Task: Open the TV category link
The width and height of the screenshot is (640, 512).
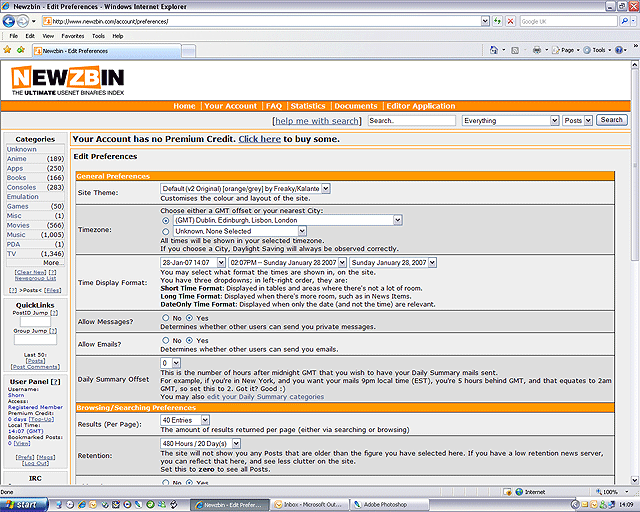Action: point(11,254)
